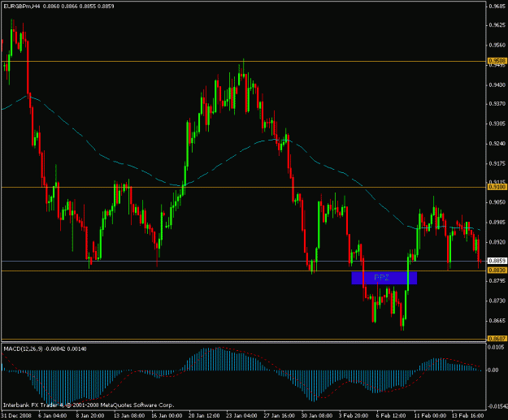Click the current price label 0.8859
Viewport: 508px width, 420px height.
point(497,261)
